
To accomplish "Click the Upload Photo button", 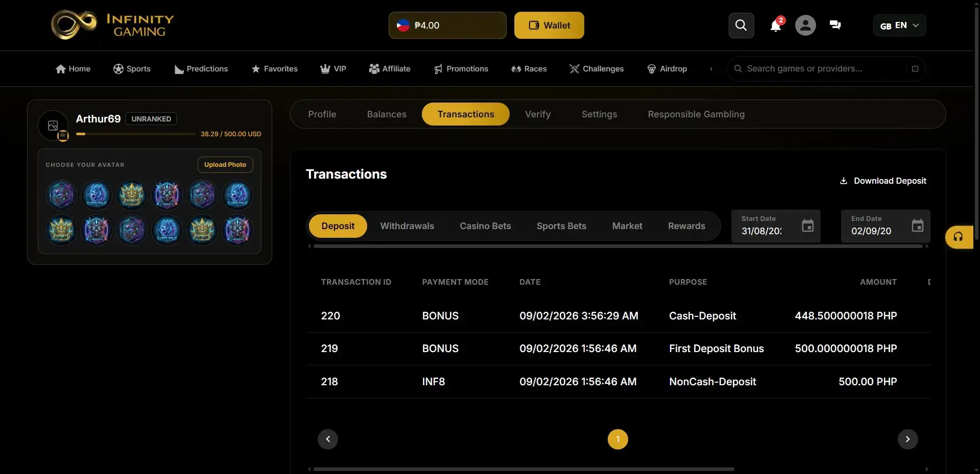I will (x=225, y=165).
